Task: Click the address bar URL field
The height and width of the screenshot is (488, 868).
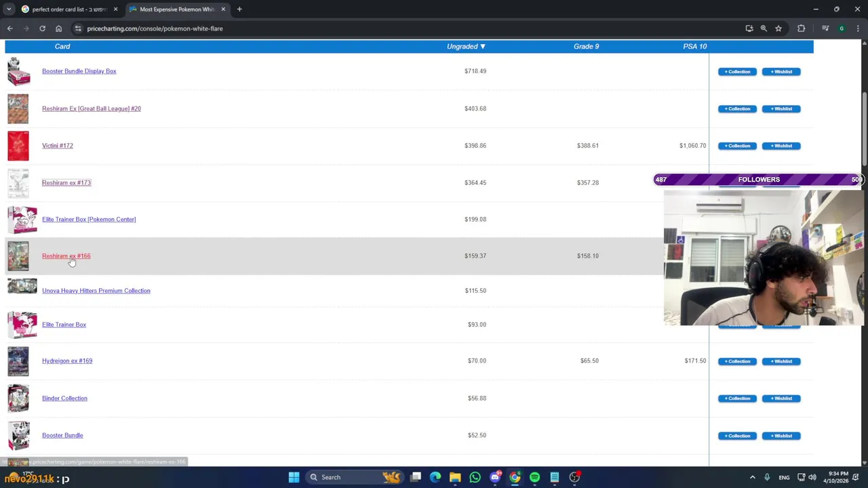Action: tap(407, 28)
